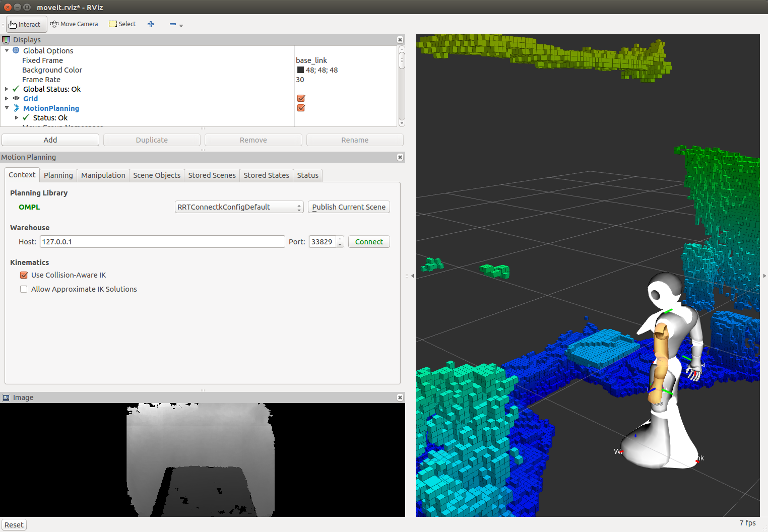
Task: Click the Image panel icon
Action: tap(6, 397)
